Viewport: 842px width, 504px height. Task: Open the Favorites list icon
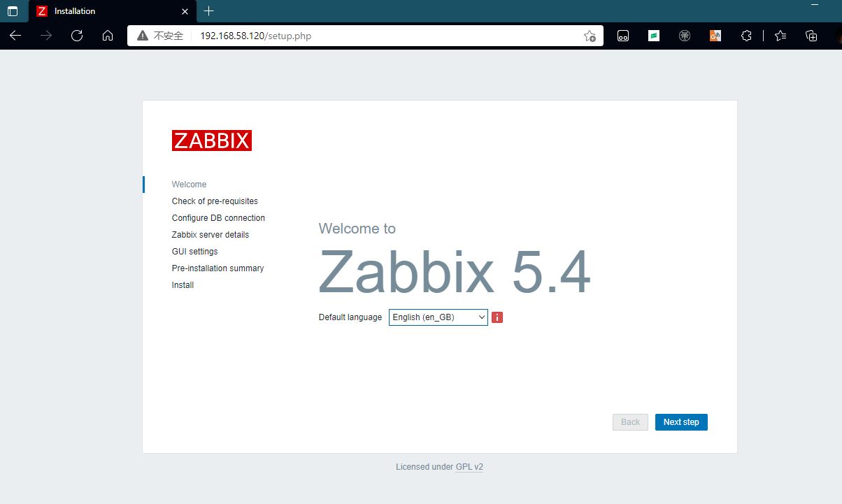pyautogui.click(x=780, y=36)
